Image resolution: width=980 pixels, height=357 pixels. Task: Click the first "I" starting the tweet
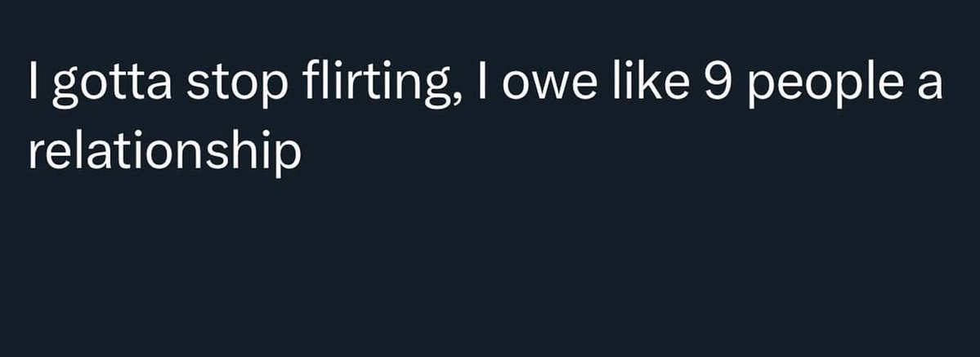click(33, 80)
